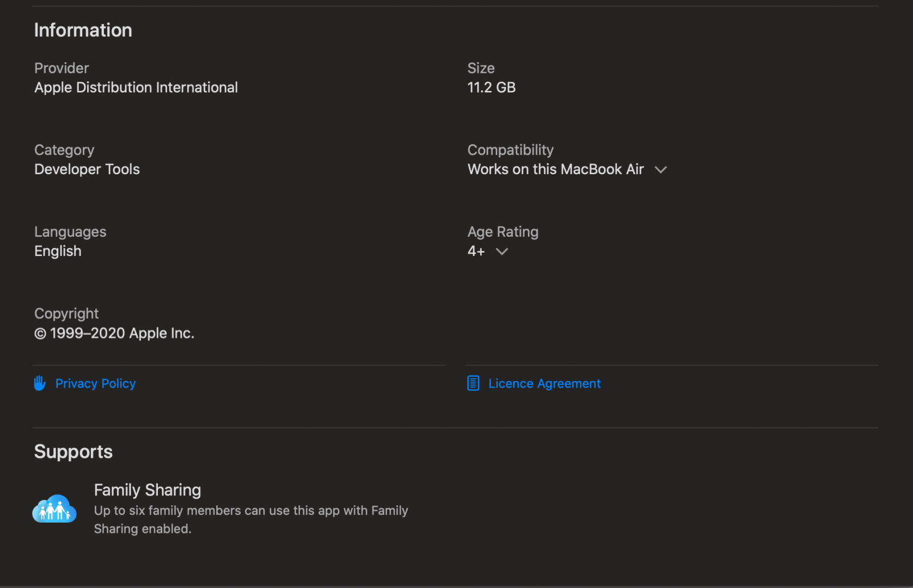Click the Supports section heading

click(73, 452)
